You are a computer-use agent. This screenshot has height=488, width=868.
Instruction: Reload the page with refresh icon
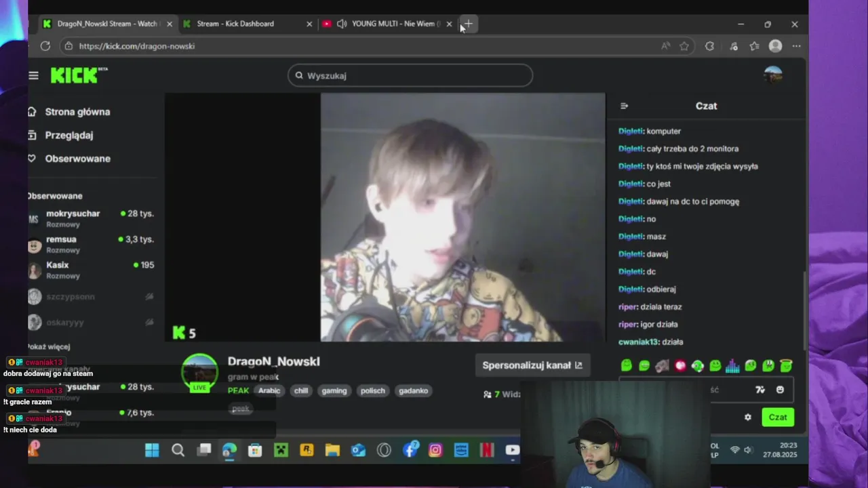click(45, 46)
